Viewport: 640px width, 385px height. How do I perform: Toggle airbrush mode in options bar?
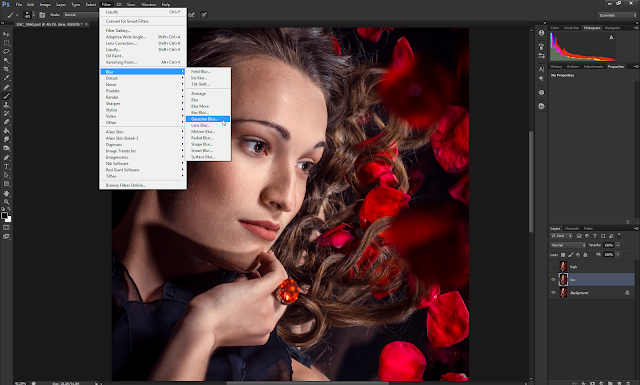[191, 15]
